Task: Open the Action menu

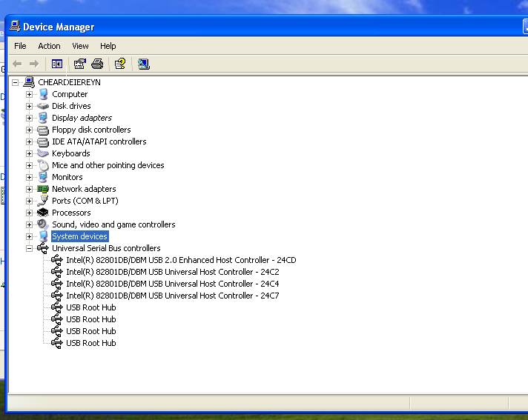Action: 49,46
